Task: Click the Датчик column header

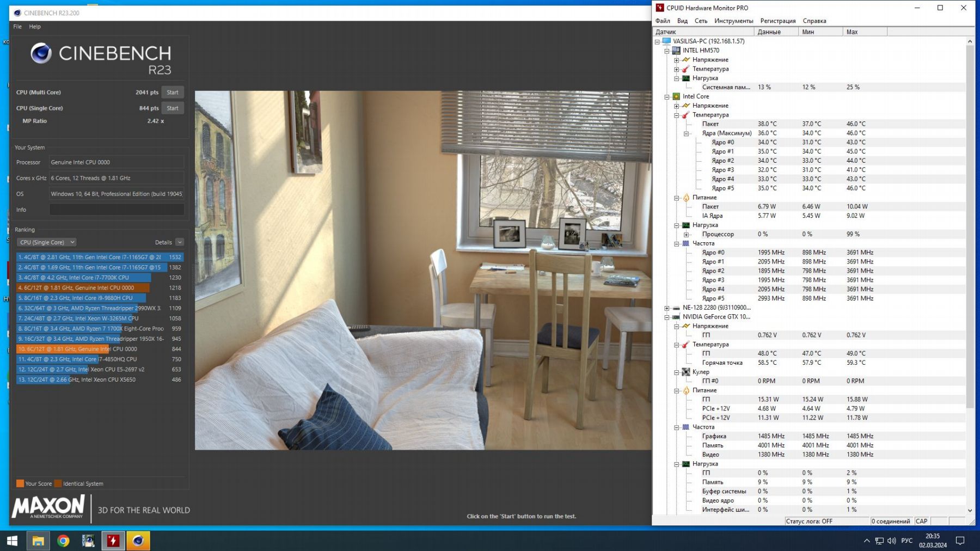Action: [703, 32]
